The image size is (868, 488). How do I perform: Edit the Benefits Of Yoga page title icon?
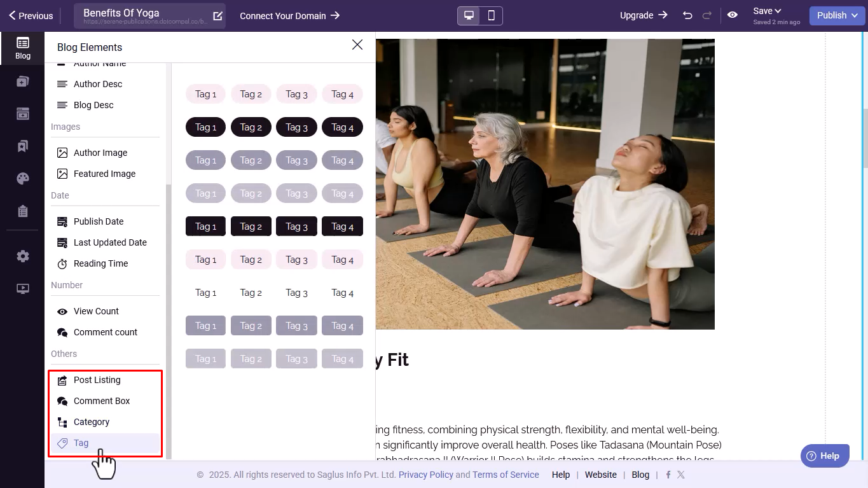coord(218,16)
